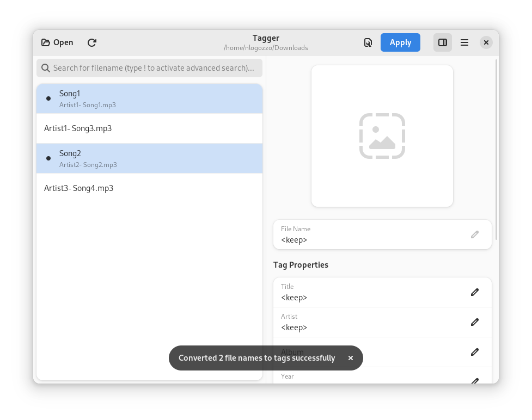532x420 pixels.
Task: Click the album art placeholder
Action: [x=382, y=136]
